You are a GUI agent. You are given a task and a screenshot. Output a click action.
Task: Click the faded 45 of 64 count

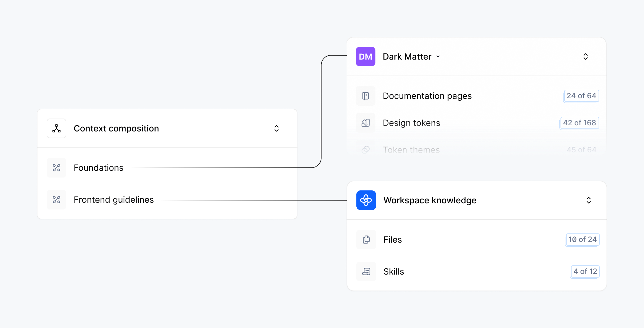point(581,150)
